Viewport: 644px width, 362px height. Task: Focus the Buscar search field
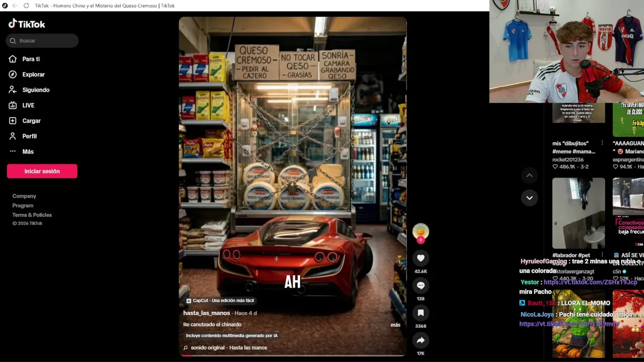(x=42, y=41)
